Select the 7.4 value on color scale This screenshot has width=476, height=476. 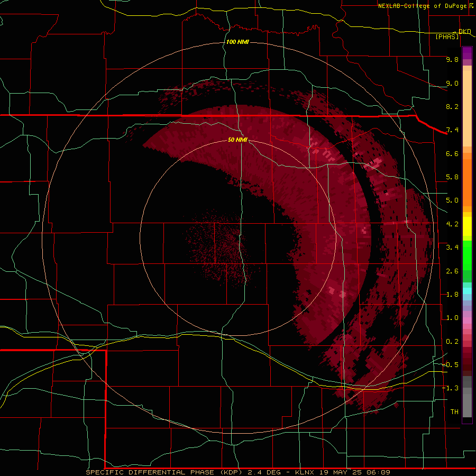(x=452, y=130)
